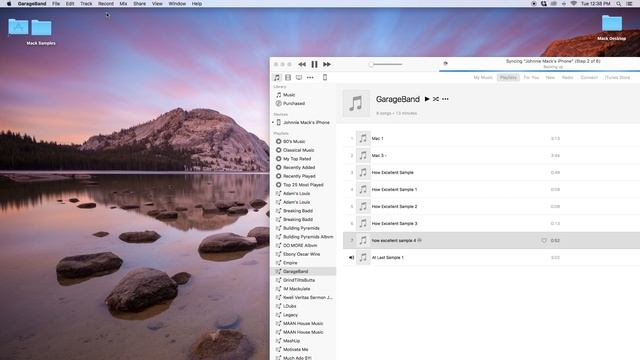Select the GarageBand playlist in sidebar
Image resolution: width=640 pixels, height=360 pixels.
[303, 271]
